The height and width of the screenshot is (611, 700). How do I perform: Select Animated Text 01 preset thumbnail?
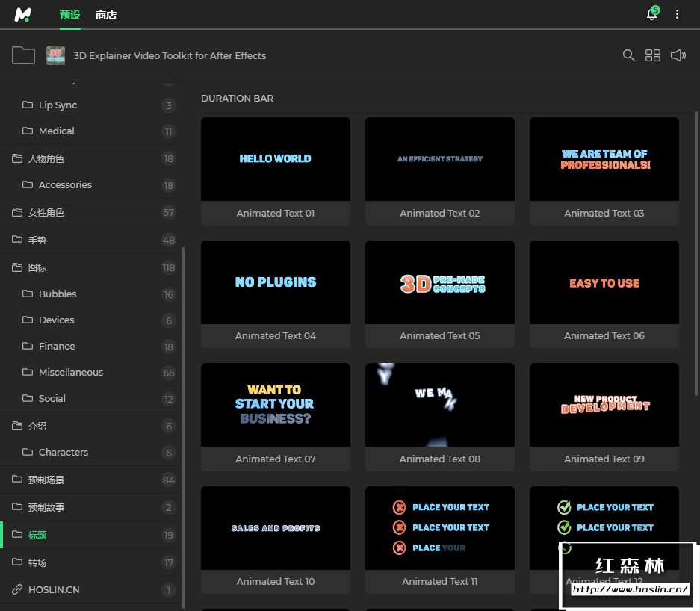pos(275,159)
